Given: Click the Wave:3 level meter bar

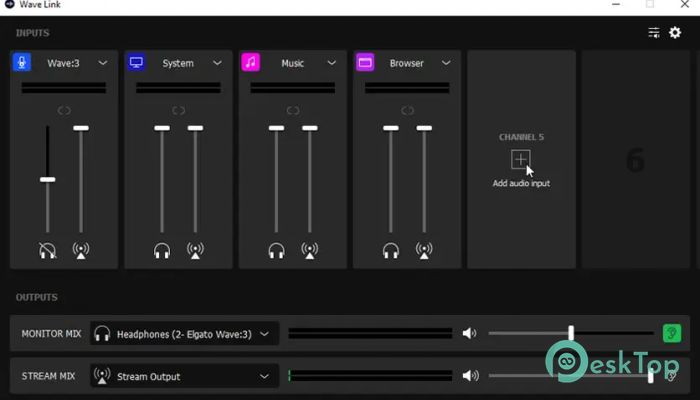Looking at the screenshot, I should (64, 88).
